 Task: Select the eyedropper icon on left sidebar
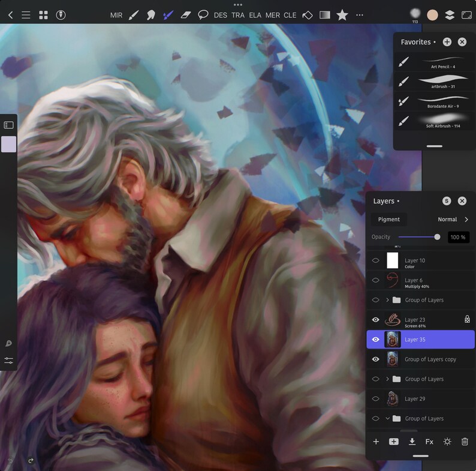[8, 343]
